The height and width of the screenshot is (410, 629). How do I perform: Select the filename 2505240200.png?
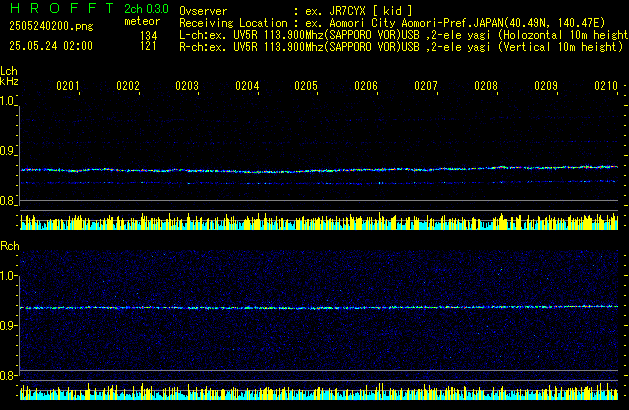click(51, 26)
